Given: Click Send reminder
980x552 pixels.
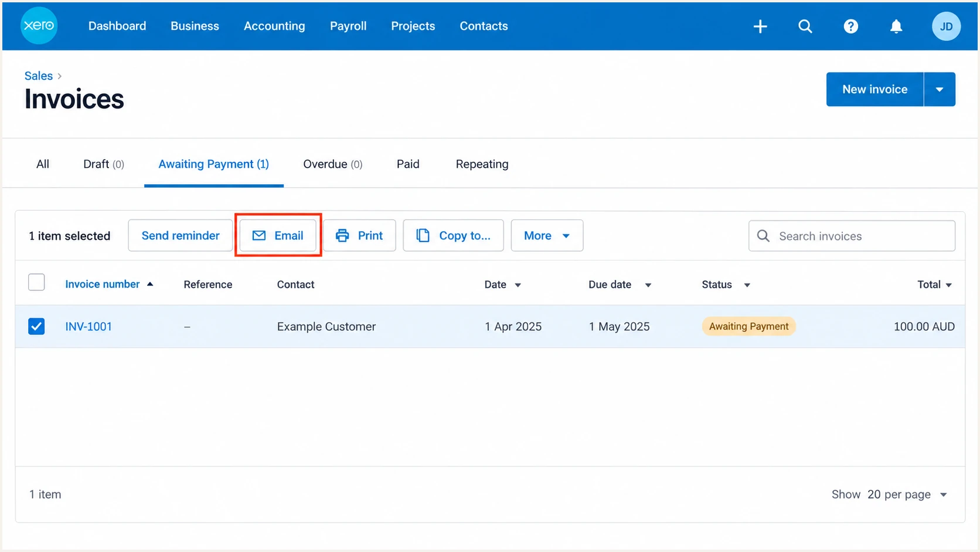Looking at the screenshot, I should coord(181,235).
